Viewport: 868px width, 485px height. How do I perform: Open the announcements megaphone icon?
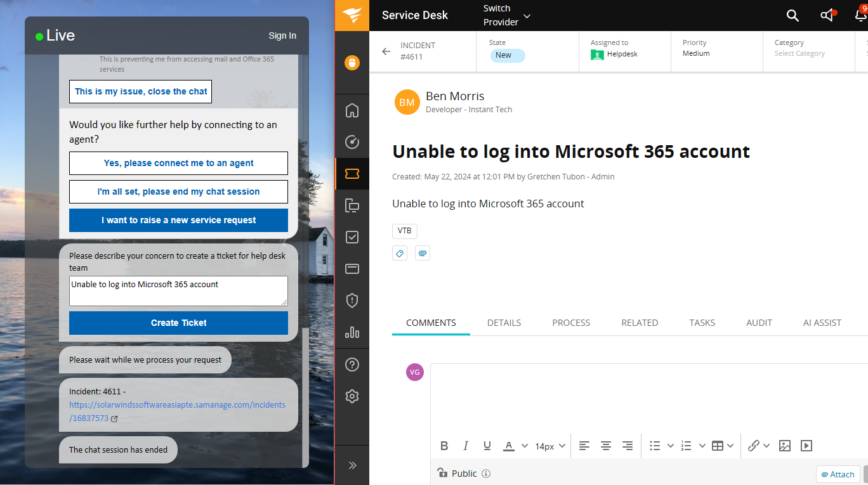827,15
